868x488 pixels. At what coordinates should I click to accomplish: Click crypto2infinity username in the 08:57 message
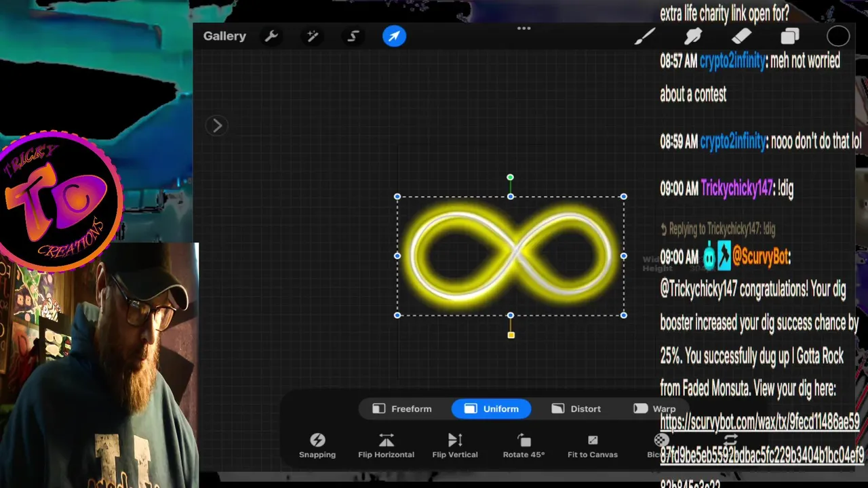(732, 61)
